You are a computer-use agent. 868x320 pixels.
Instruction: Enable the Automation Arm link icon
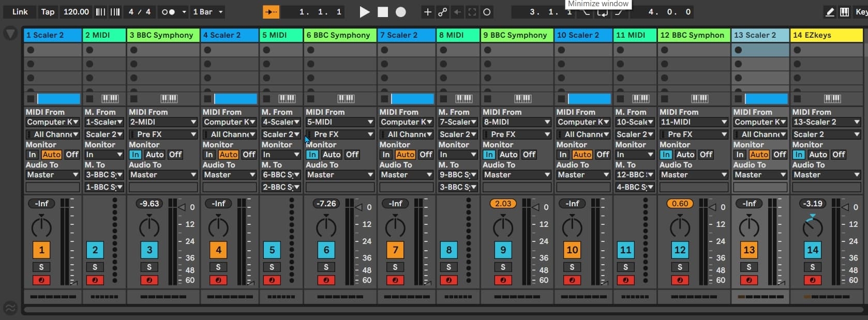coord(442,12)
